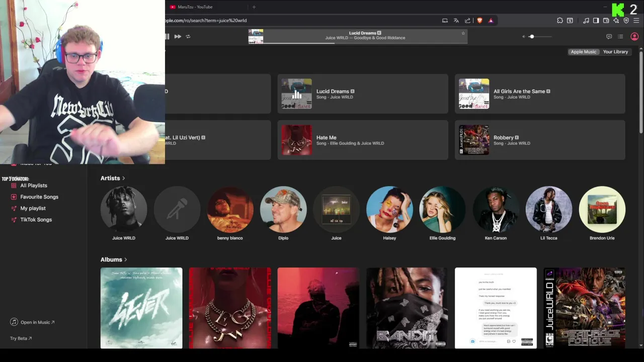This screenshot has width=644, height=362.
Task: Open the Playing Next queue icon
Action: coord(620,37)
